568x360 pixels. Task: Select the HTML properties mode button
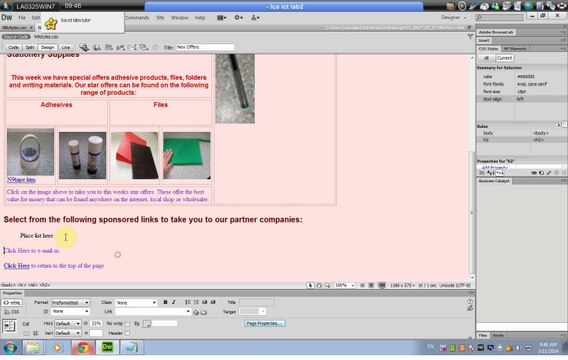pos(12,303)
